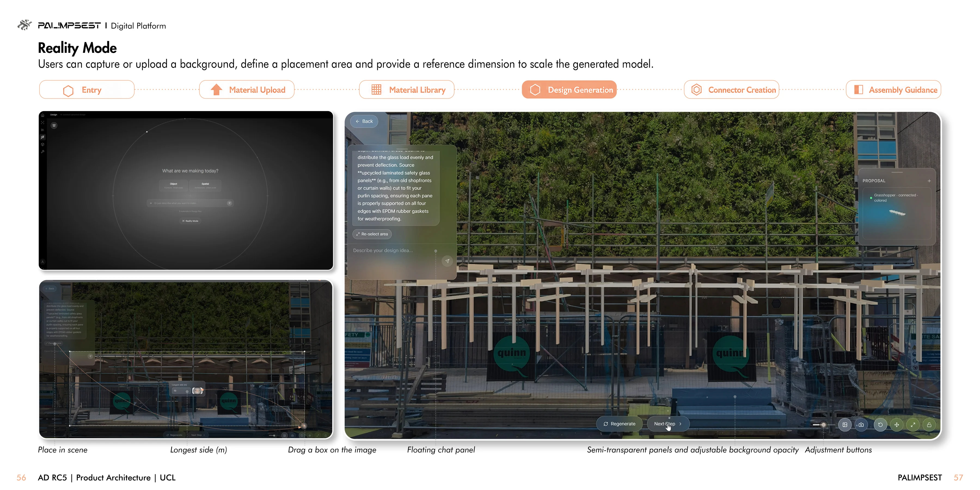Adjust the background opacity slider handle
The width and height of the screenshot is (980, 490).
(x=823, y=425)
